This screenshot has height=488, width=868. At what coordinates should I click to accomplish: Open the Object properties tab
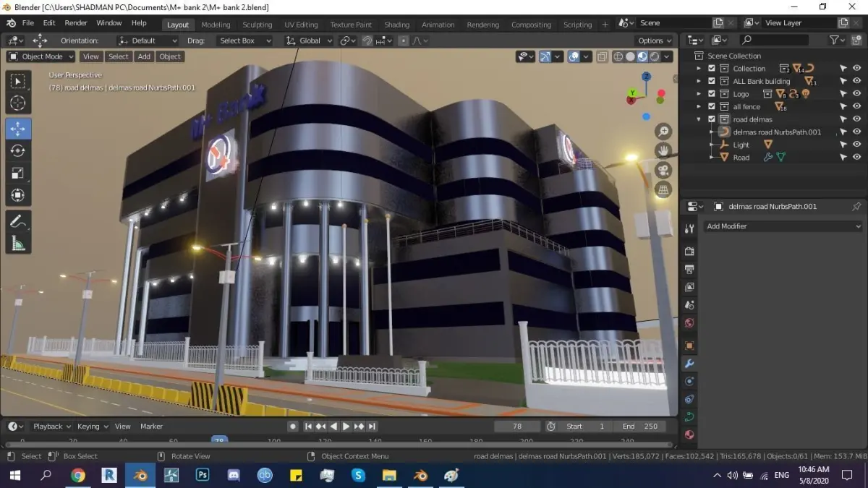click(x=689, y=346)
